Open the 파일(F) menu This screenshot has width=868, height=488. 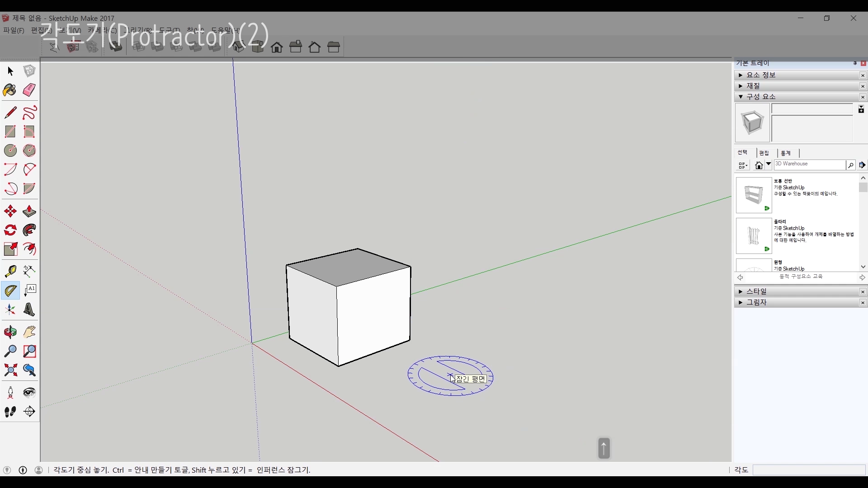[14, 30]
